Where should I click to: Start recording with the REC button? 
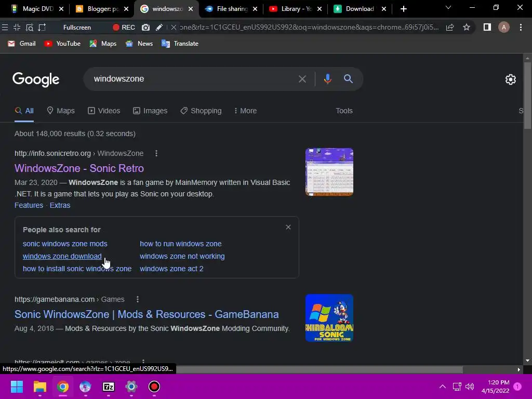(124, 28)
